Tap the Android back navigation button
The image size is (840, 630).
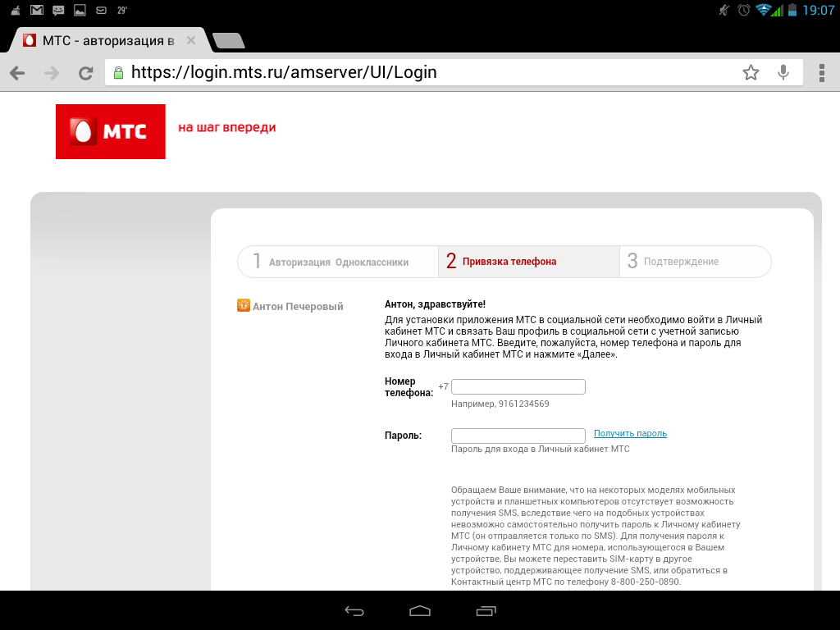click(354, 610)
